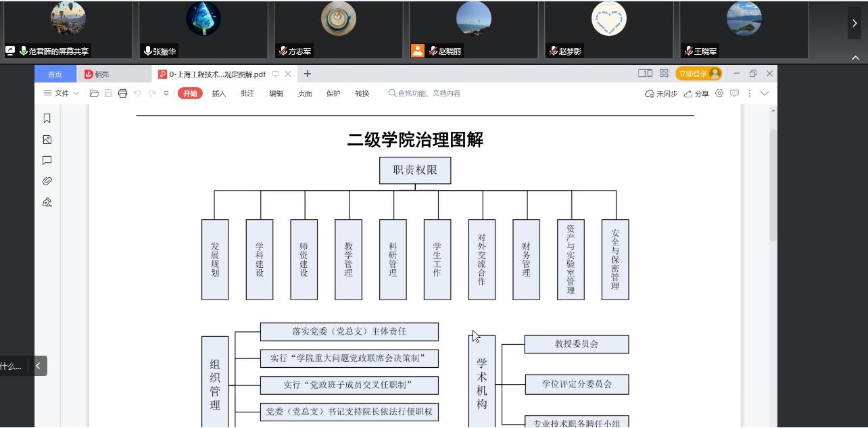Expand the collapsed left side panel arrow

click(39, 366)
